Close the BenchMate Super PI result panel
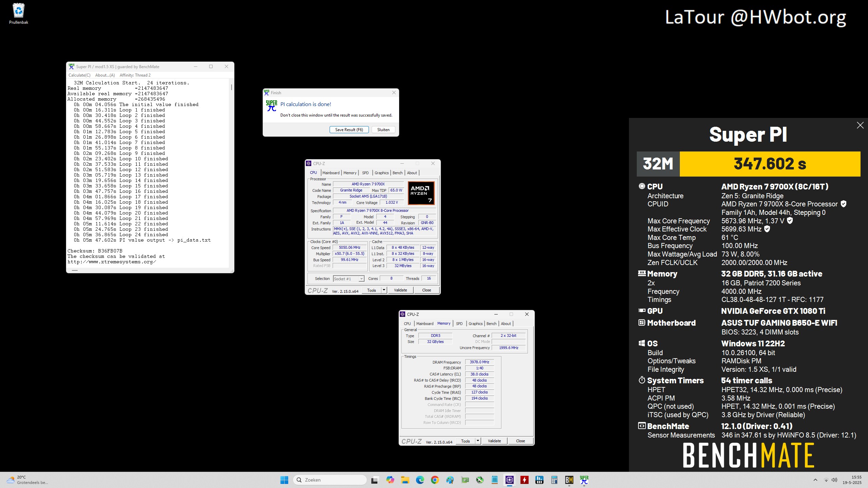 pos(860,125)
